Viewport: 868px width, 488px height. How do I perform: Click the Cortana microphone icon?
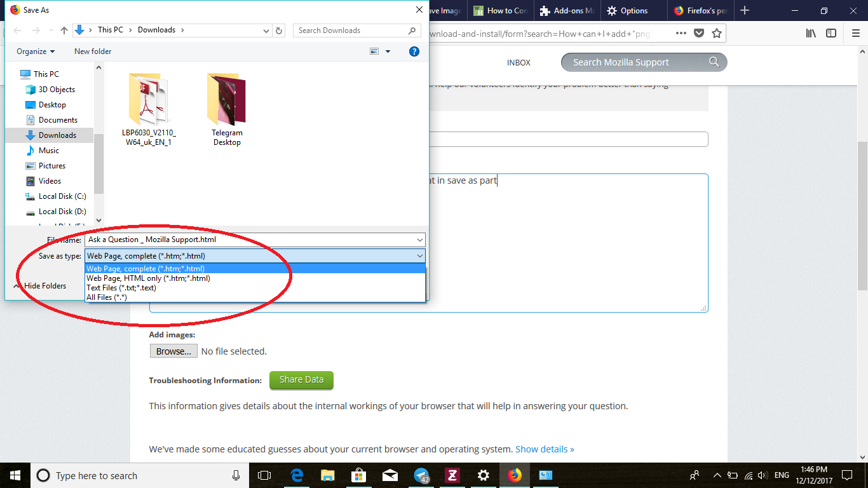point(236,475)
